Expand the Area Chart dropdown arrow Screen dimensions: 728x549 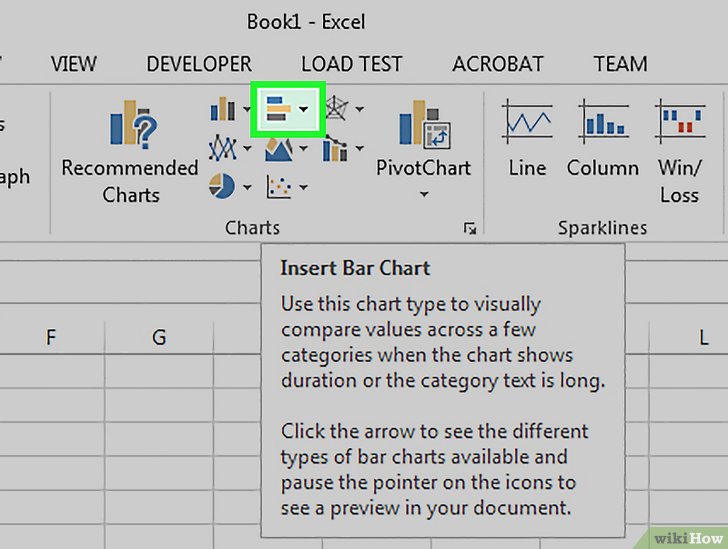(x=304, y=149)
